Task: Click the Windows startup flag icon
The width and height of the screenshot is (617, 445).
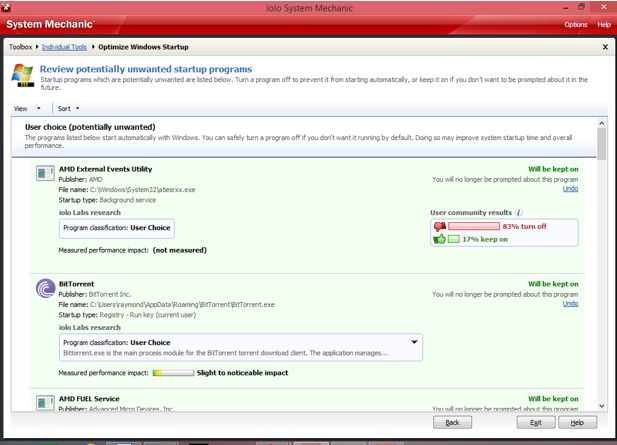Action: tap(22, 75)
